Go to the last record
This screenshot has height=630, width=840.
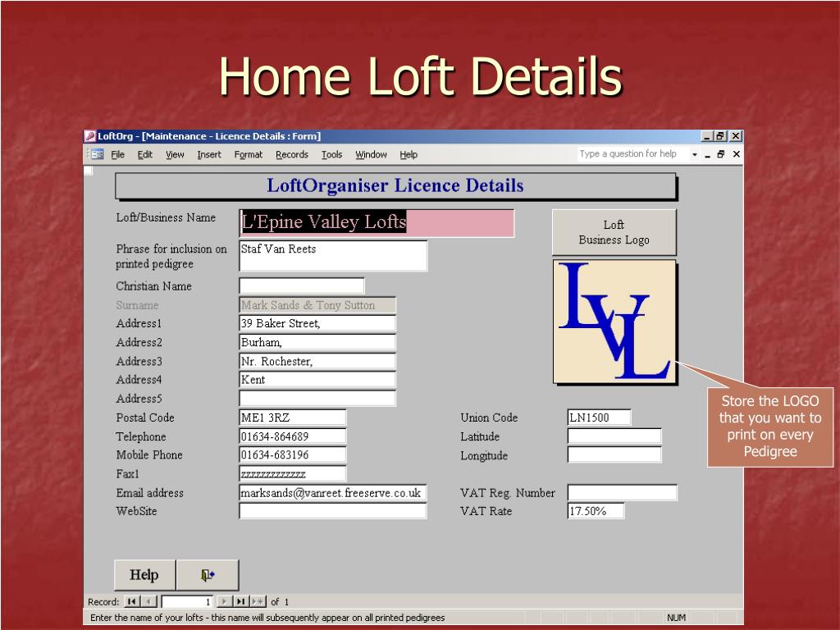(x=241, y=601)
